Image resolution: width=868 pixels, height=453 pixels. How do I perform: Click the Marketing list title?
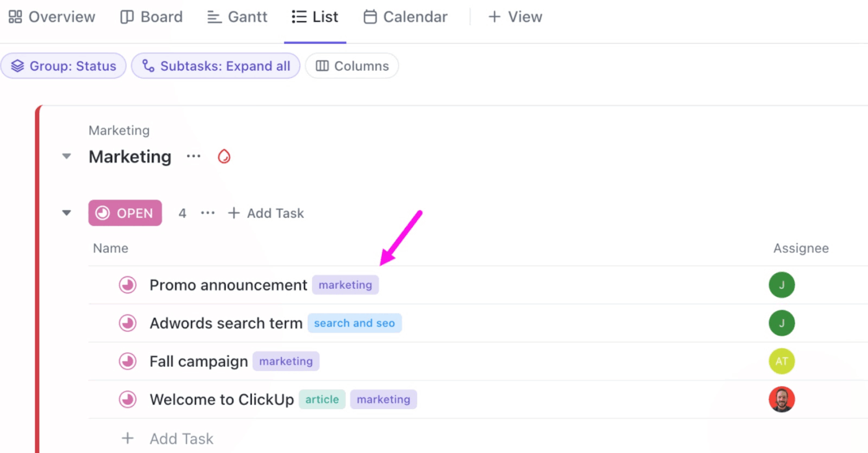click(x=130, y=157)
